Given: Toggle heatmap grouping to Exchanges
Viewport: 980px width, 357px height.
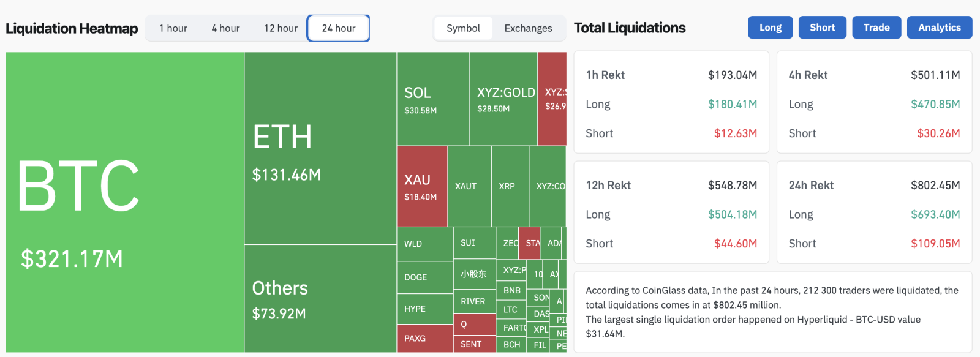Looking at the screenshot, I should [528, 28].
